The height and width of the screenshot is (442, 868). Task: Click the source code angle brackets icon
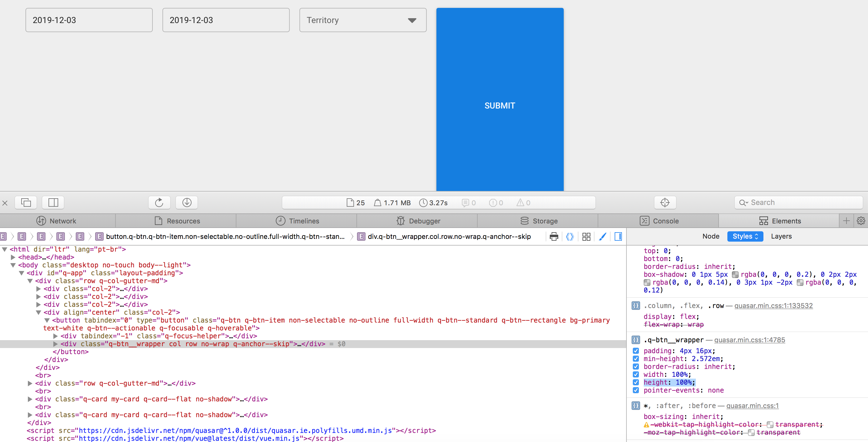coord(570,236)
